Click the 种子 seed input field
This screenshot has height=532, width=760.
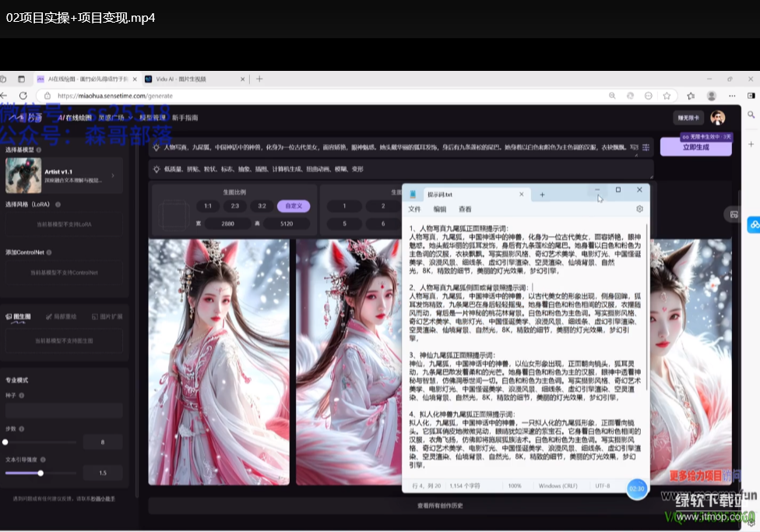[64, 410]
